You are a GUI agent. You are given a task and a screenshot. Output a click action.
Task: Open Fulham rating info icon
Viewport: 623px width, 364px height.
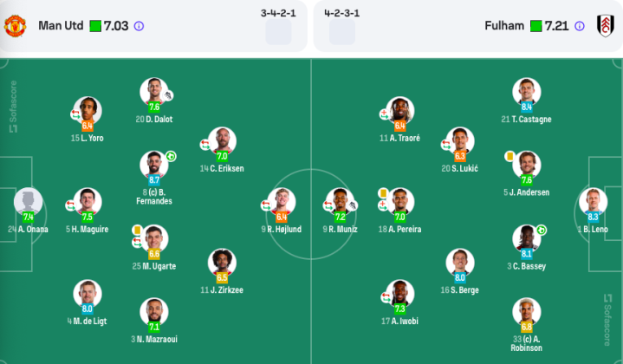pyautogui.click(x=580, y=26)
